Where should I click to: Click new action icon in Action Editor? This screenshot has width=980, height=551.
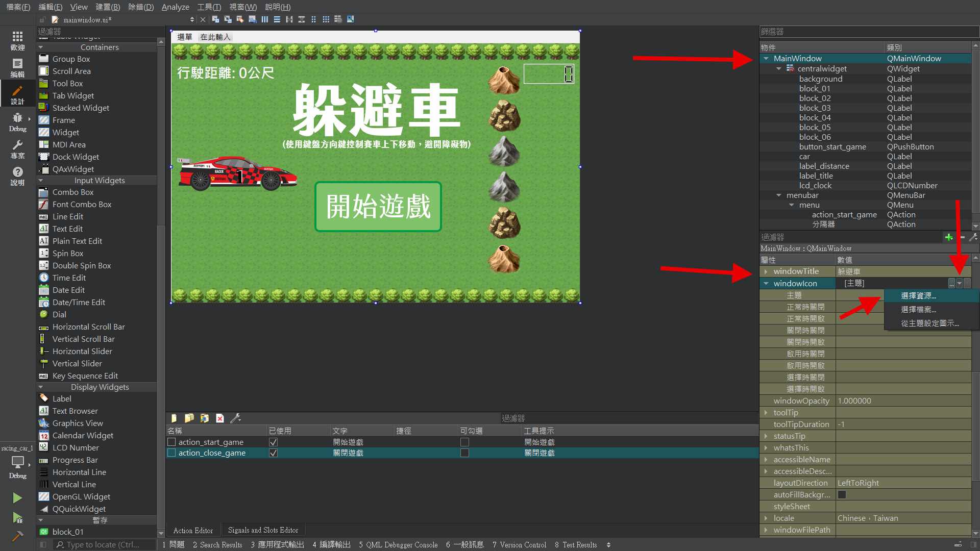(174, 418)
